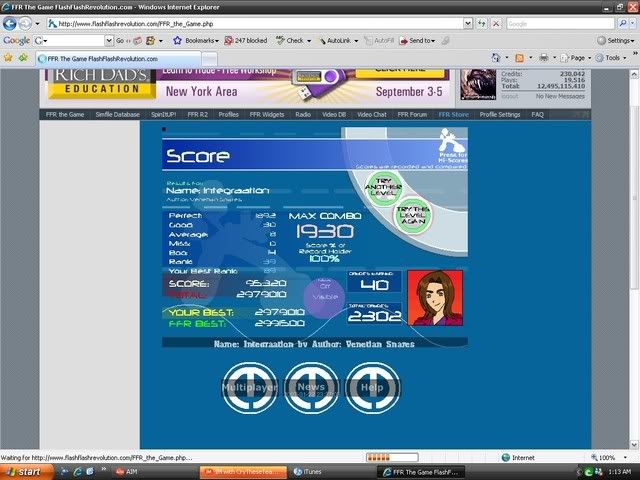Toggle the purple Visible circle
This screenshot has height=480, width=640.
pyautogui.click(x=323, y=297)
